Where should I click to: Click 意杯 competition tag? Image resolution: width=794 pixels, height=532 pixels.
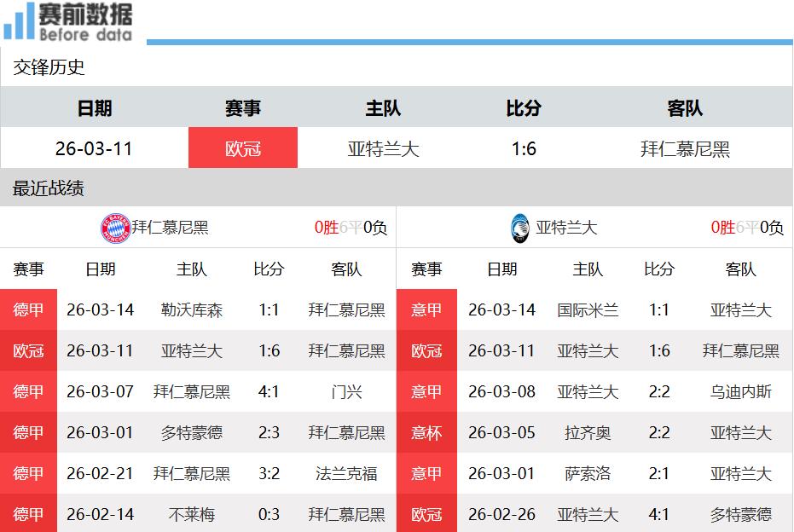[426, 433]
